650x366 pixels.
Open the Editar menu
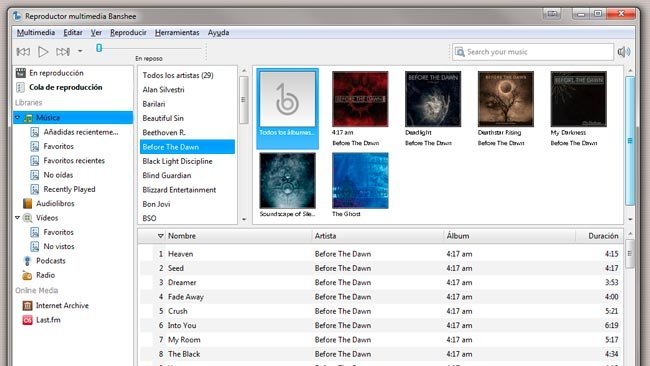[73, 32]
